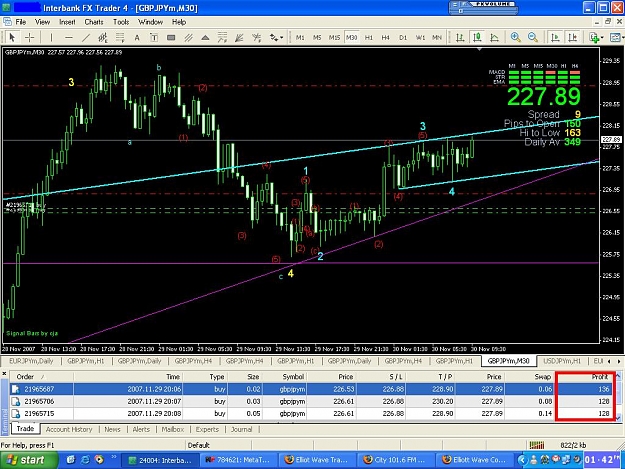Viewport: 625px width, 469px height.
Task: Set timeframe to M15
Action: coord(334,37)
